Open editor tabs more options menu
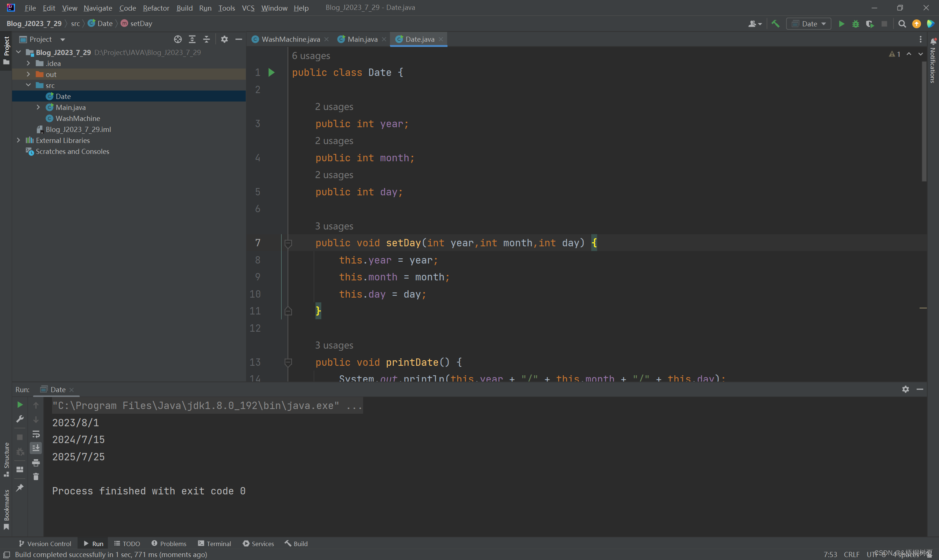 point(921,39)
